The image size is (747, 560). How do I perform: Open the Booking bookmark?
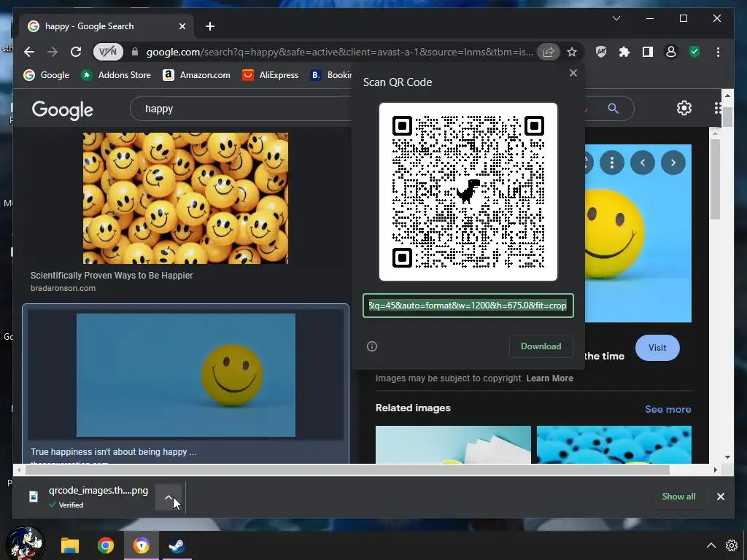click(x=330, y=75)
